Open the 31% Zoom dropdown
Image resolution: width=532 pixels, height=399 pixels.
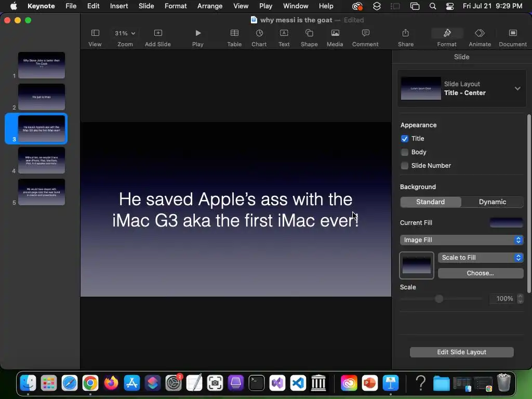(x=125, y=33)
